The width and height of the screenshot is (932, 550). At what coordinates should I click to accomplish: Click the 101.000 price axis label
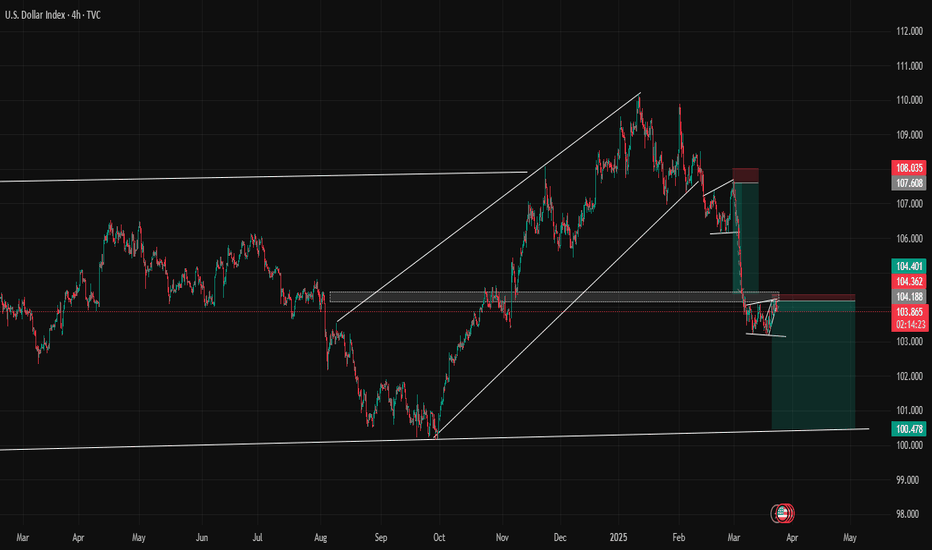point(909,410)
